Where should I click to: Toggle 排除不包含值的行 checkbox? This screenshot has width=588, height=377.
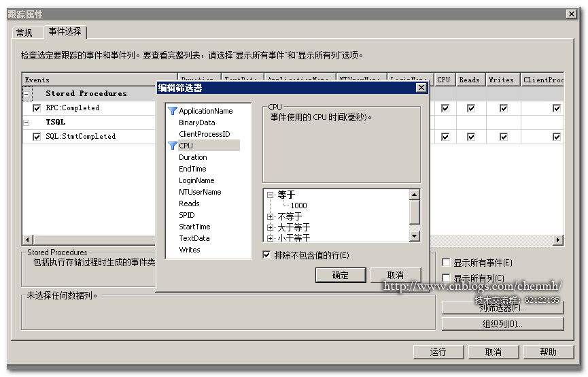[x=266, y=255]
